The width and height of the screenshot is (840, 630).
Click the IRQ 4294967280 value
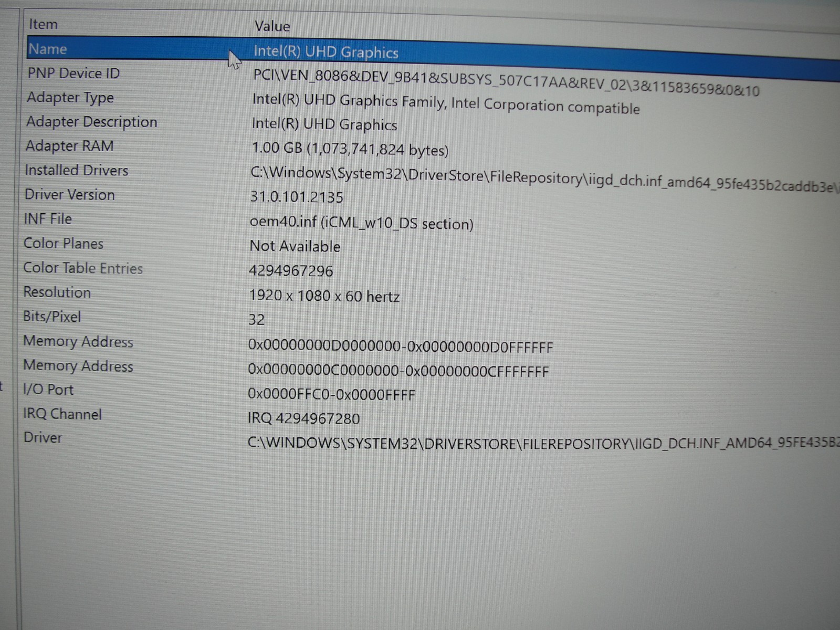tap(303, 418)
